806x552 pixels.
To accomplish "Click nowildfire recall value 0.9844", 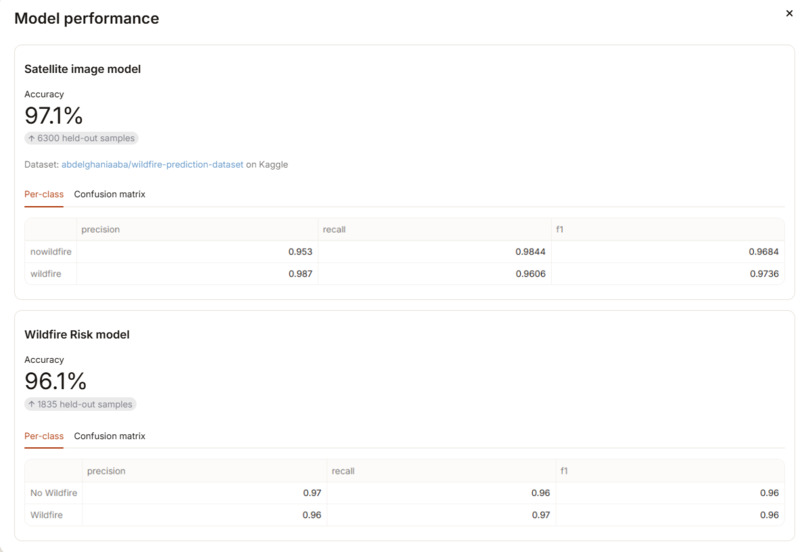I will pos(530,252).
